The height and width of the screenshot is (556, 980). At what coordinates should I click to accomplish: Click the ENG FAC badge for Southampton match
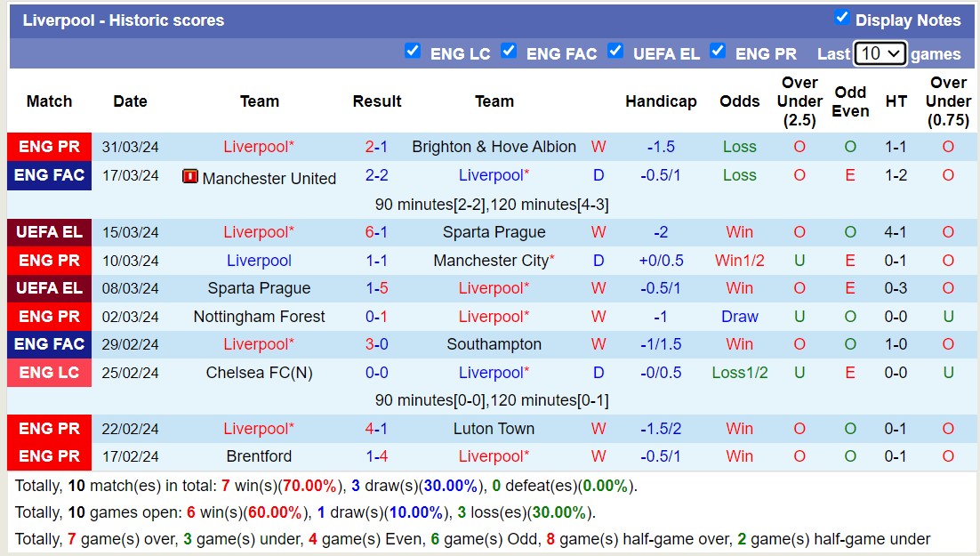(49, 344)
